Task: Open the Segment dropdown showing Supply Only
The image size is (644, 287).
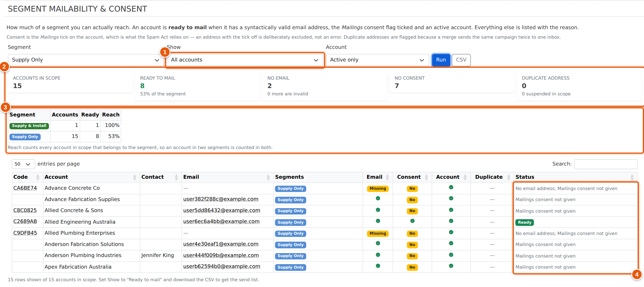Action: tap(86, 60)
